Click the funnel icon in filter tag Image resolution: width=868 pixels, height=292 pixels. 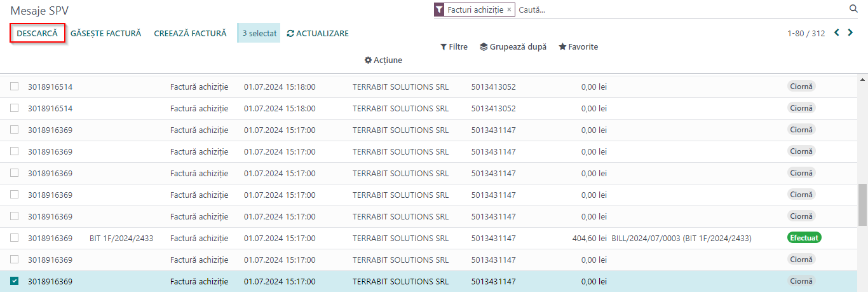[x=439, y=10]
